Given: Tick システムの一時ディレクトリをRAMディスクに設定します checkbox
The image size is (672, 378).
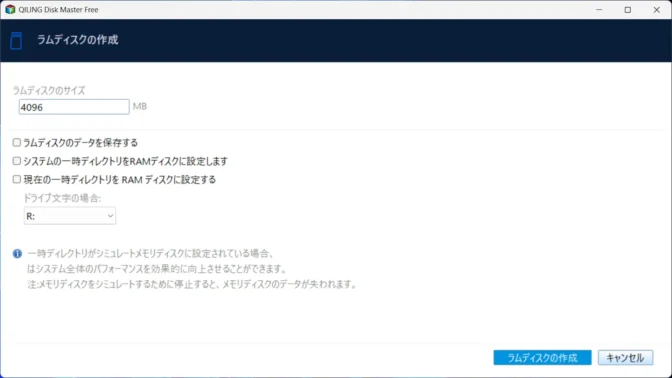Looking at the screenshot, I should [17, 161].
